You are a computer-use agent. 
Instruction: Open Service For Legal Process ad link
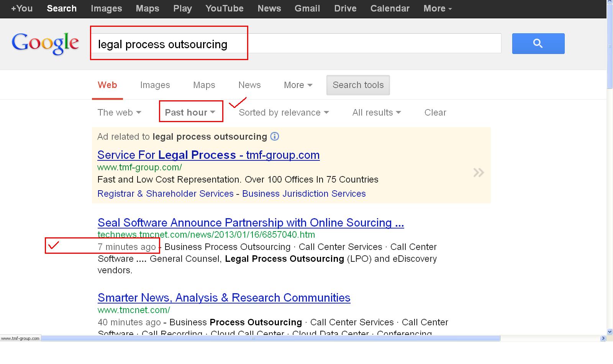coord(208,155)
